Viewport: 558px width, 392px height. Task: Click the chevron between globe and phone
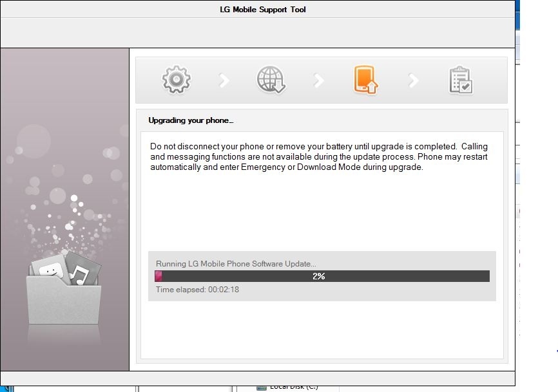pos(318,80)
